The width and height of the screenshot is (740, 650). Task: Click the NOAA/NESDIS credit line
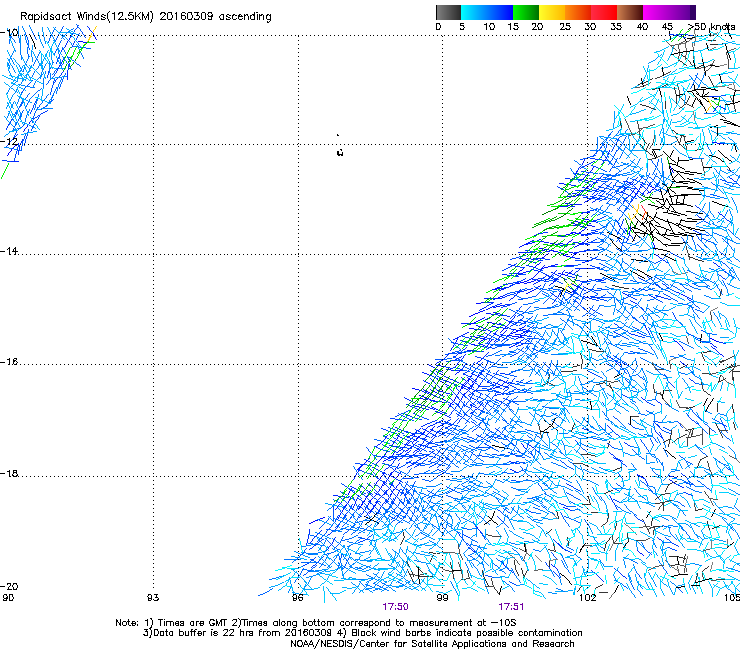[432, 644]
